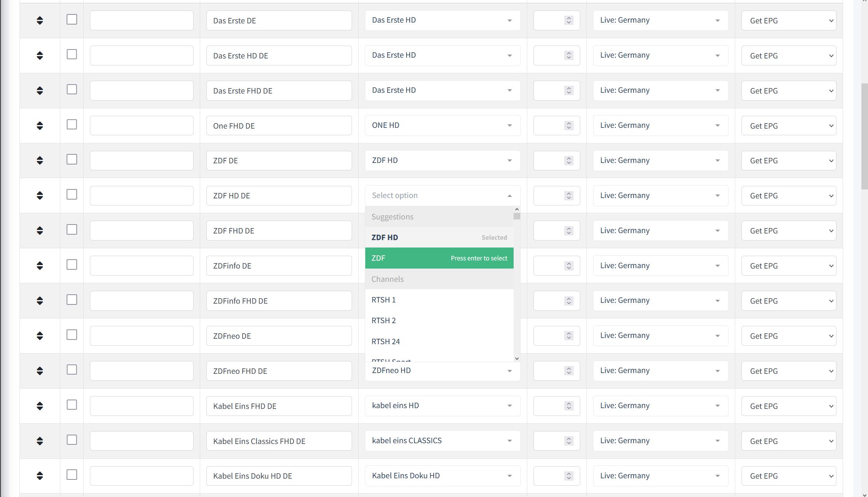The height and width of the screenshot is (497, 868).
Task: Click the reorder arrows beside Das Erste DE
Action: (40, 20)
